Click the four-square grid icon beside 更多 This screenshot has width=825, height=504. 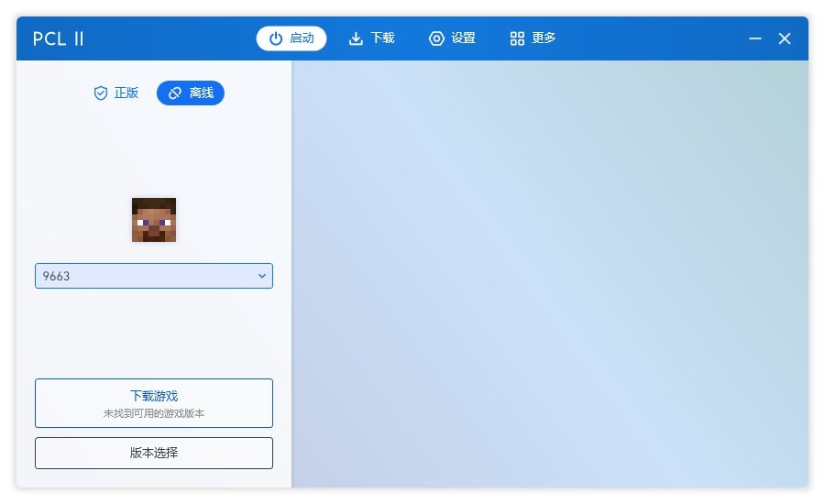[x=517, y=38]
